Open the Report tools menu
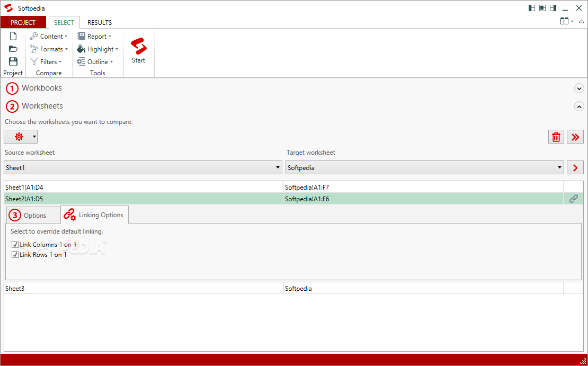 coord(94,37)
